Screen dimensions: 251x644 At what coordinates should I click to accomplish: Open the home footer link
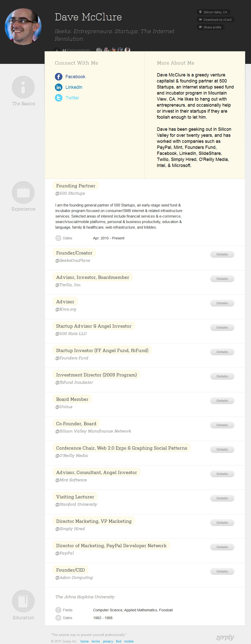pyautogui.click(x=84, y=641)
